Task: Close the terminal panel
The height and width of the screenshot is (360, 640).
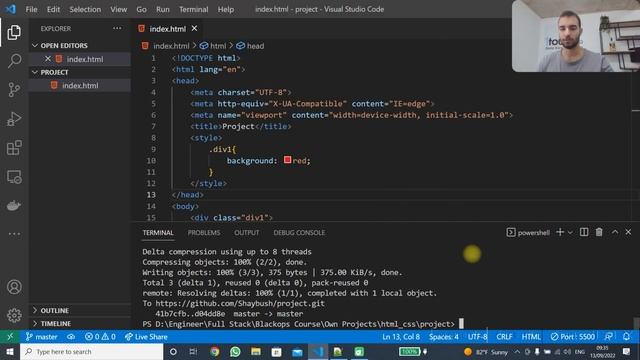Action: pyautogui.click(x=628, y=232)
